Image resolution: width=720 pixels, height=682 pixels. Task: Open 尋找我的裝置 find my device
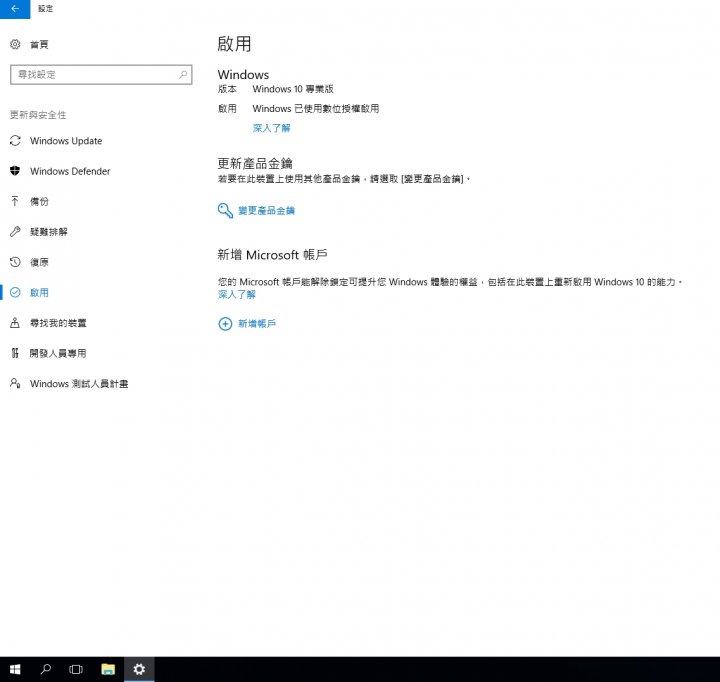(x=58, y=323)
